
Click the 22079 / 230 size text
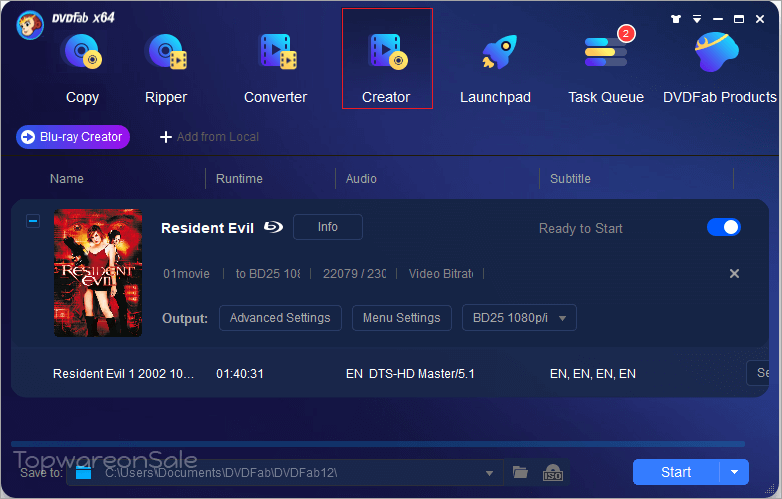click(354, 274)
